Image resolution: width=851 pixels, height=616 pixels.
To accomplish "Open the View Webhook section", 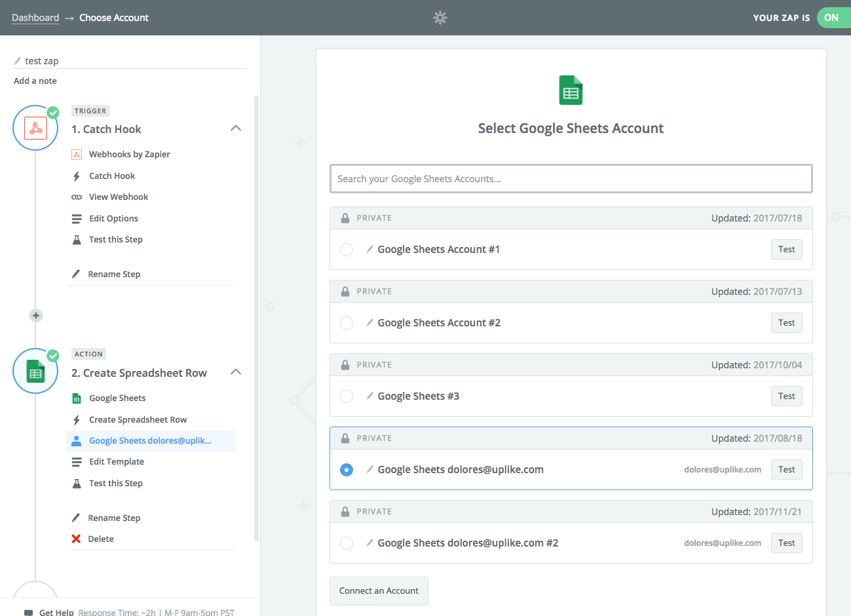I will coord(119,197).
